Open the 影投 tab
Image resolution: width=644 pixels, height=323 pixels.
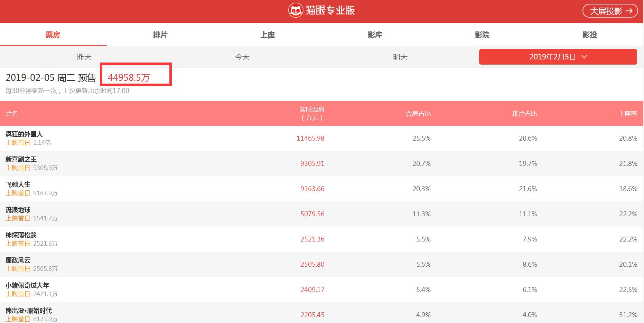[589, 35]
